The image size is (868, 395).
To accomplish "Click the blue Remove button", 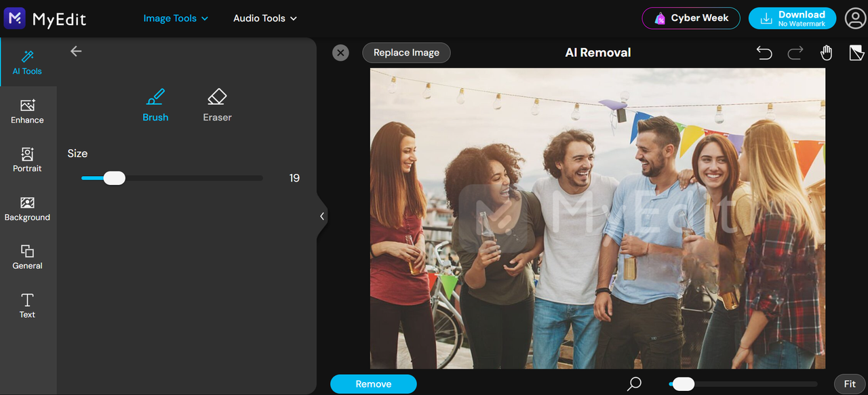I will [374, 384].
